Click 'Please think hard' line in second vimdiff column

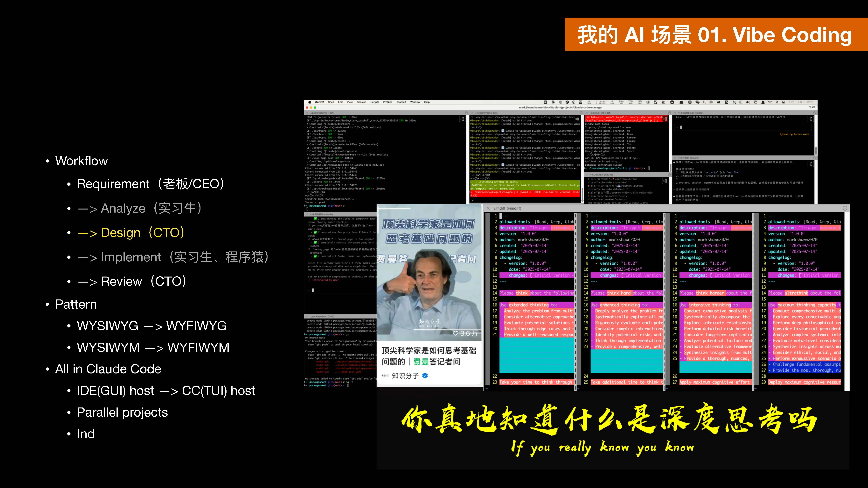627,293
